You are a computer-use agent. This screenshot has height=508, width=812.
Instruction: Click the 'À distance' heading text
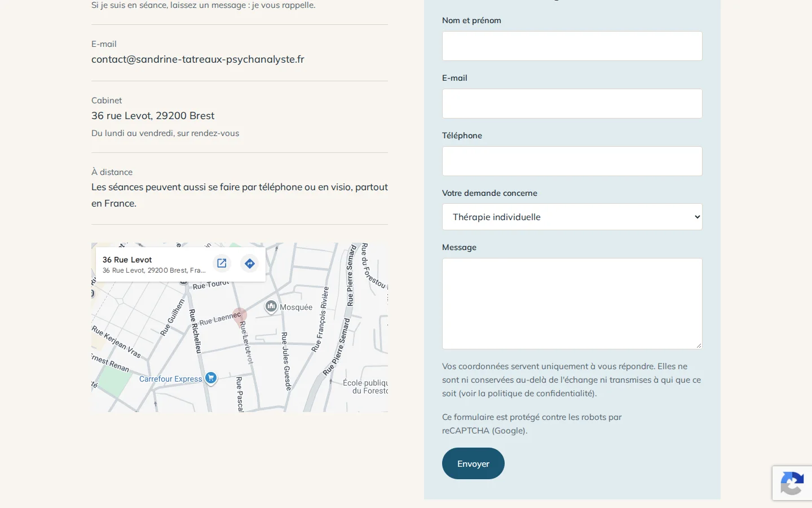coord(112,172)
